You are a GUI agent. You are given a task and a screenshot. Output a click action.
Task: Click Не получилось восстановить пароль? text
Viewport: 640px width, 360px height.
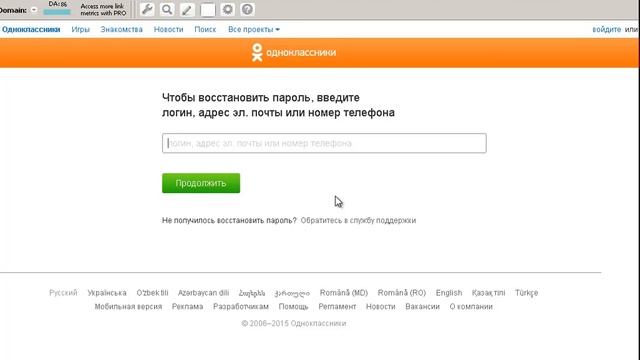click(229, 220)
